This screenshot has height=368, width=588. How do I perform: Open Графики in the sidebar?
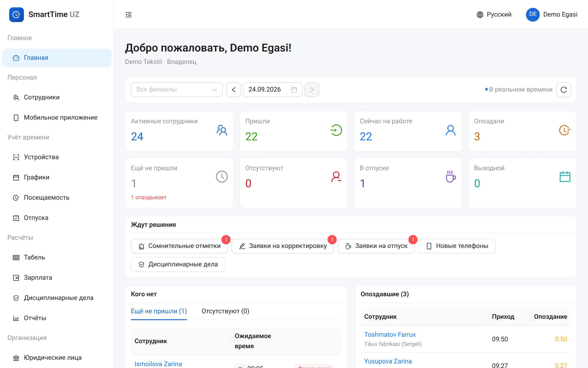pyautogui.click(x=57, y=177)
